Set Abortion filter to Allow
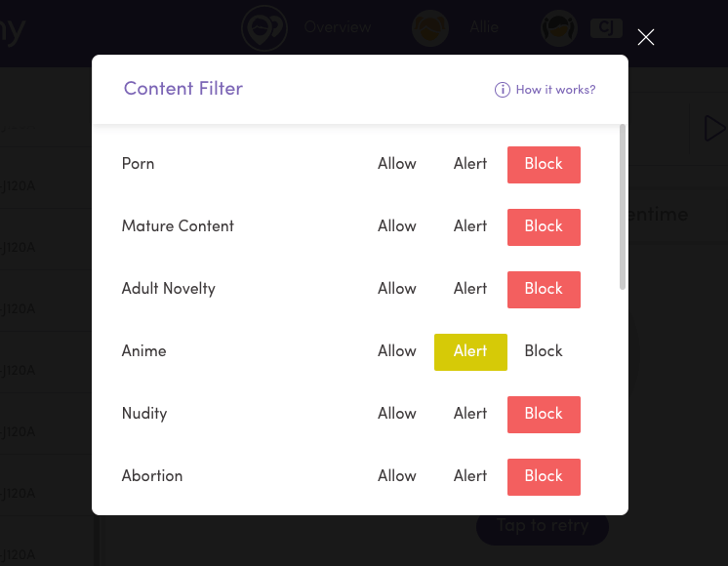728x566 pixels. pyautogui.click(x=397, y=476)
